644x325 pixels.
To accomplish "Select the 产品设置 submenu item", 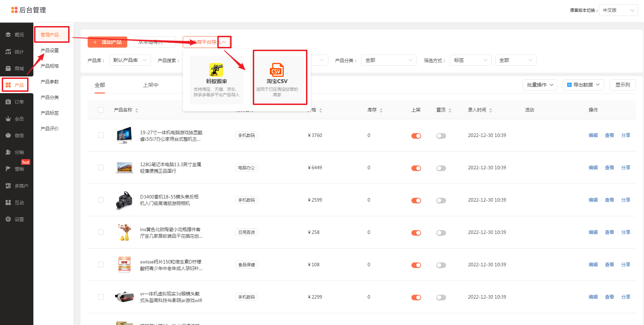I will click(x=50, y=50).
